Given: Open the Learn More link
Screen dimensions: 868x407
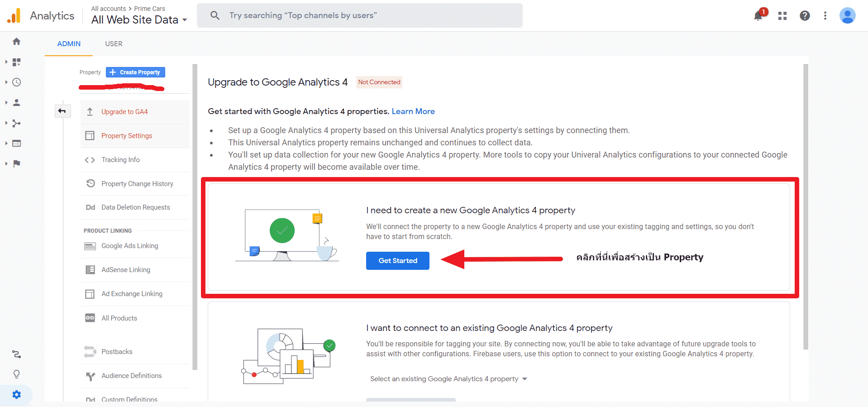Looking at the screenshot, I should pyautogui.click(x=413, y=111).
